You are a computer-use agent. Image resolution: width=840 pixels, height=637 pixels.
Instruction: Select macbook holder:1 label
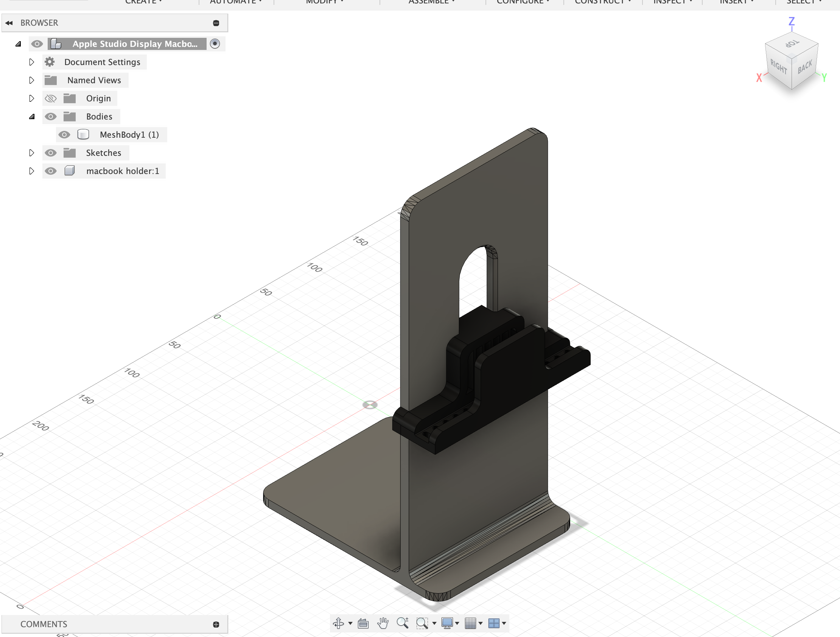pos(123,171)
